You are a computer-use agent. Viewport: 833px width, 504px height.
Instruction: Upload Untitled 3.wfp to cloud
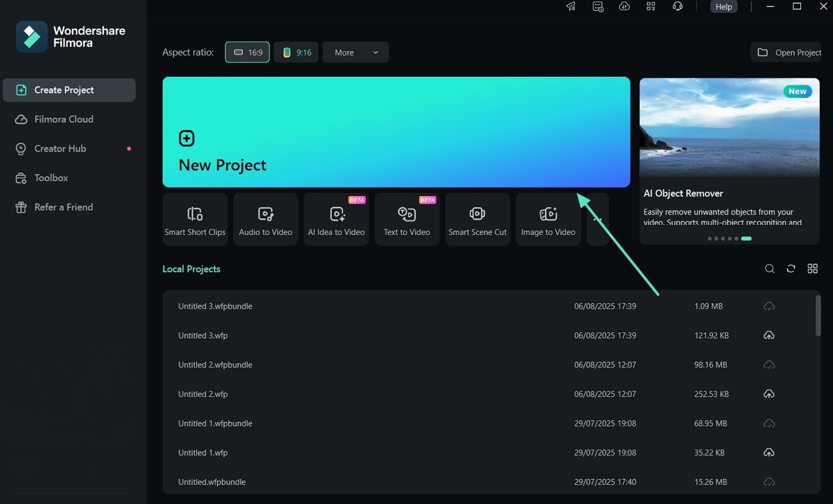(x=769, y=336)
